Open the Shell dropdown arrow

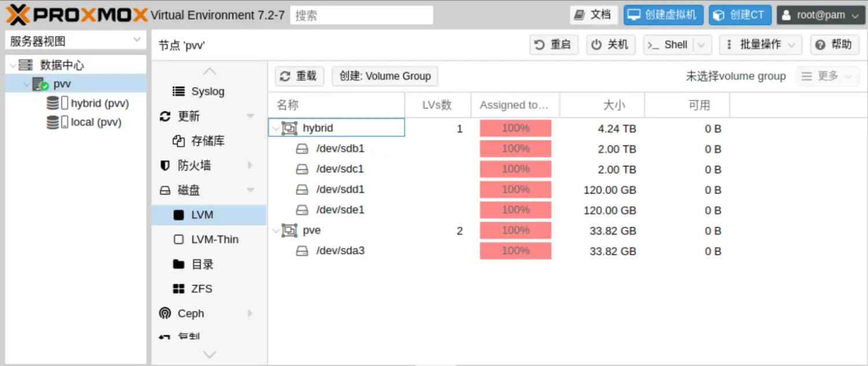tap(702, 45)
